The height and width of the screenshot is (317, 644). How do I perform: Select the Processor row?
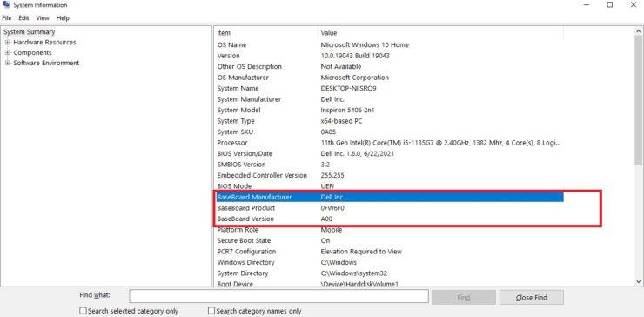[389, 143]
